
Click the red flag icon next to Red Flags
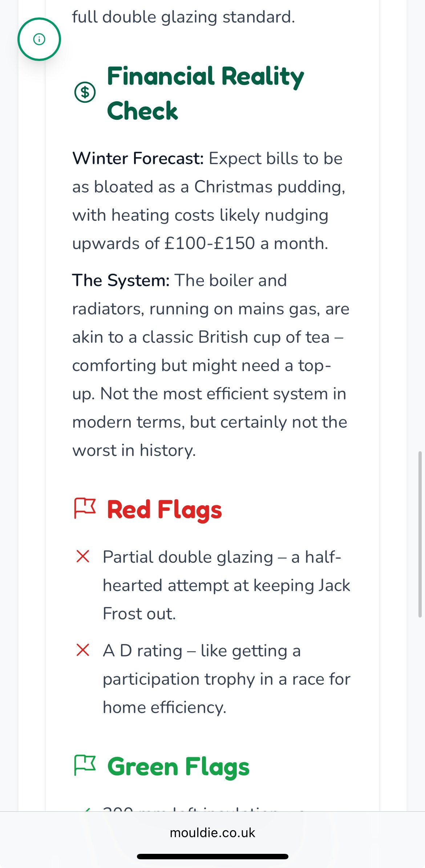tap(86, 508)
